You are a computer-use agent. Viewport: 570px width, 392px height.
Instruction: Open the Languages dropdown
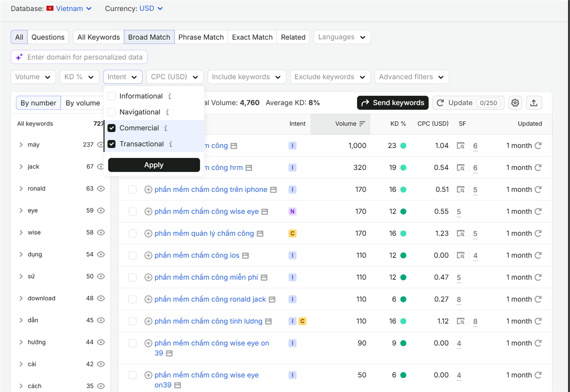click(342, 37)
